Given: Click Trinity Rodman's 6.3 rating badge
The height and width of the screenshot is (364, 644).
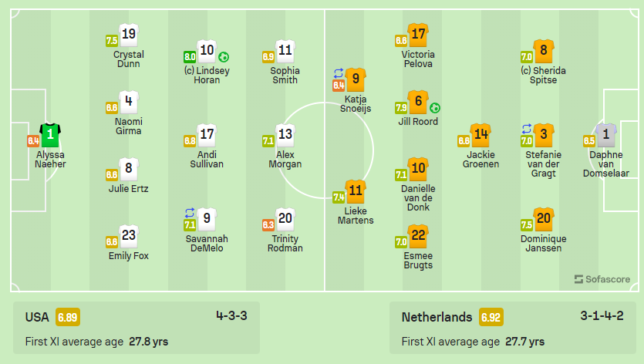Looking at the screenshot, I should pyautogui.click(x=268, y=224).
